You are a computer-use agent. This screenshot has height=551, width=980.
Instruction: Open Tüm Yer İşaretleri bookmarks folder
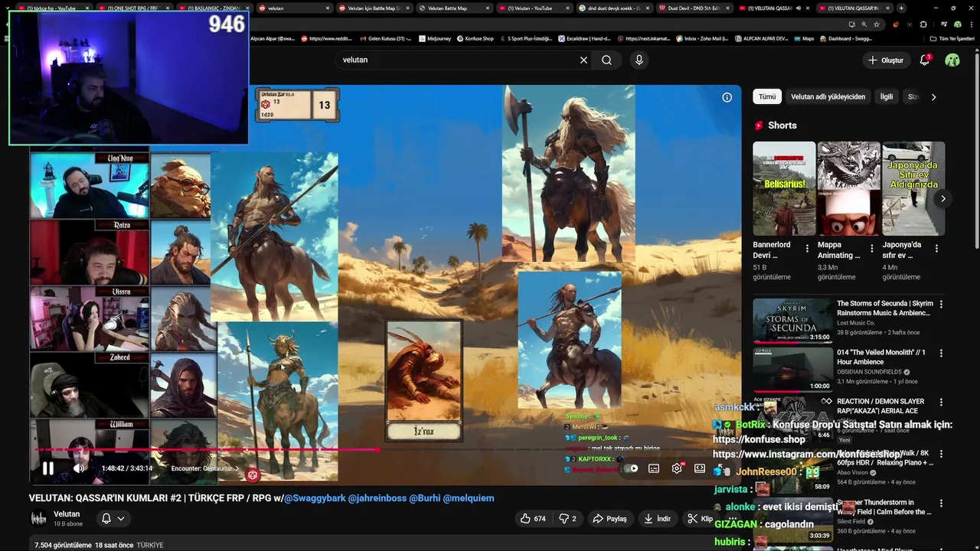pos(954,38)
